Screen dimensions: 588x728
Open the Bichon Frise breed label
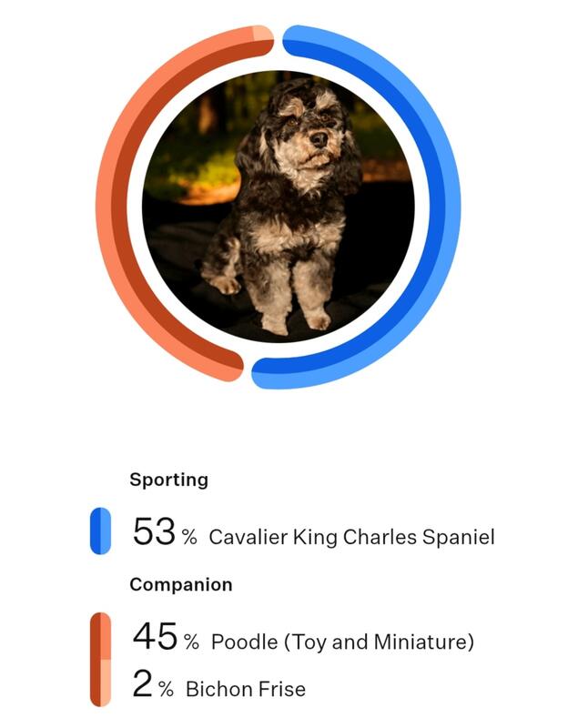(245, 689)
